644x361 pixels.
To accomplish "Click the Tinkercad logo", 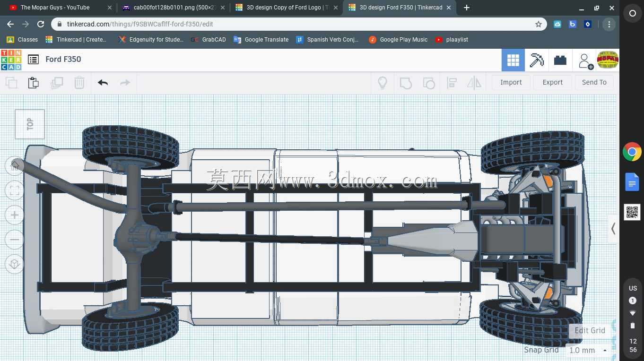I will (11, 60).
